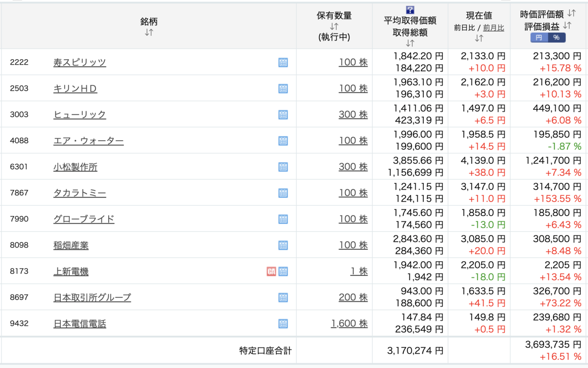Open calendar icon for 小松製作所
This screenshot has width=588, height=368.
coord(283,167)
